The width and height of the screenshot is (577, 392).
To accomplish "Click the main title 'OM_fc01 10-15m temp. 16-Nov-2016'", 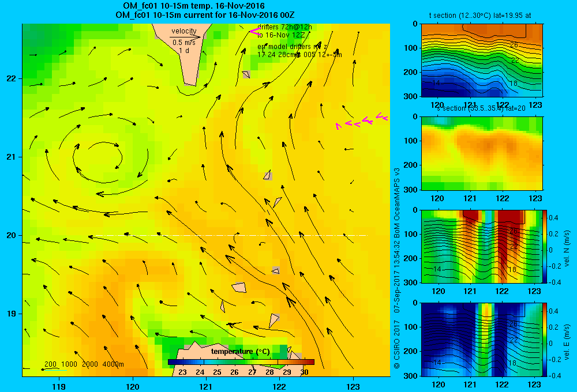I will coord(194,6).
